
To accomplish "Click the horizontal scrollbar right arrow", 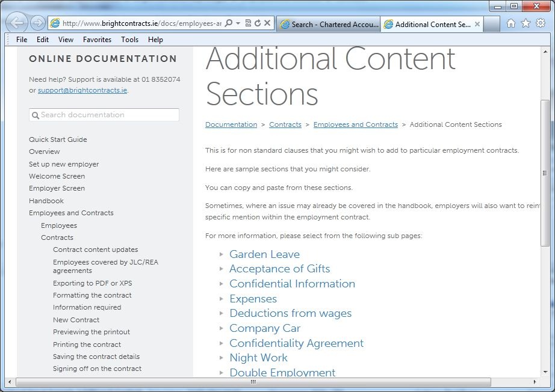I will (x=535, y=382).
